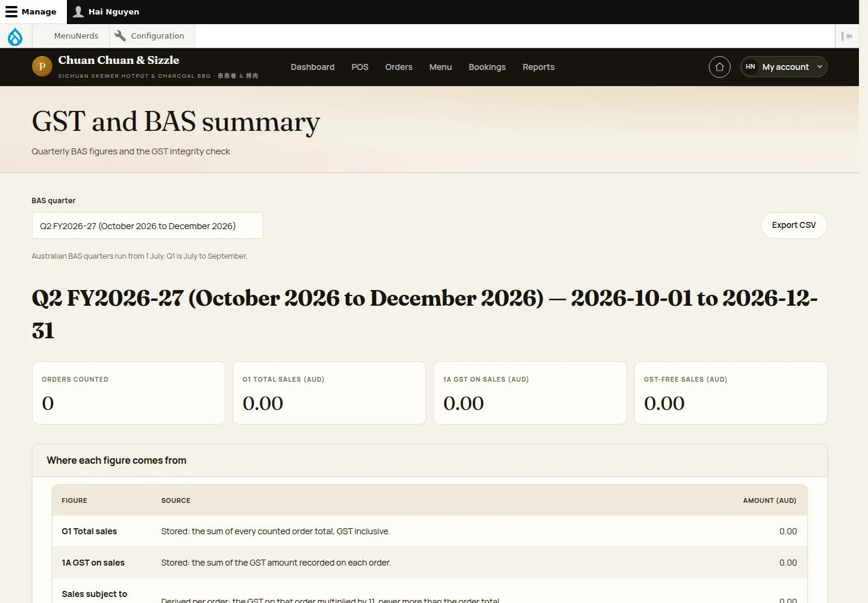Click the 'Australian BAS quarters run' help text
This screenshot has width=868, height=603.
click(x=139, y=256)
